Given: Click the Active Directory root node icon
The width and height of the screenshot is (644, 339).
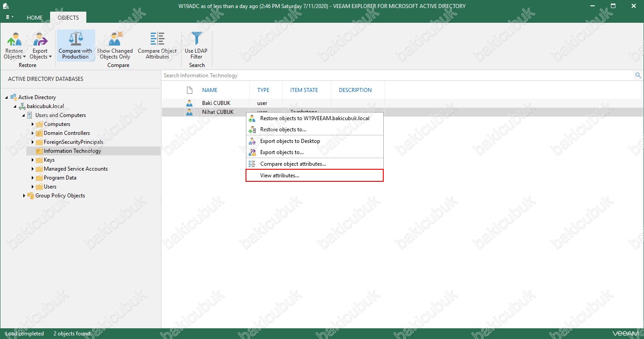Looking at the screenshot, I should (x=13, y=97).
